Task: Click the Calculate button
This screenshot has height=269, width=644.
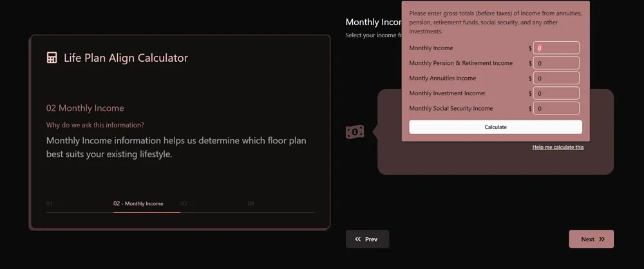Action: click(495, 127)
